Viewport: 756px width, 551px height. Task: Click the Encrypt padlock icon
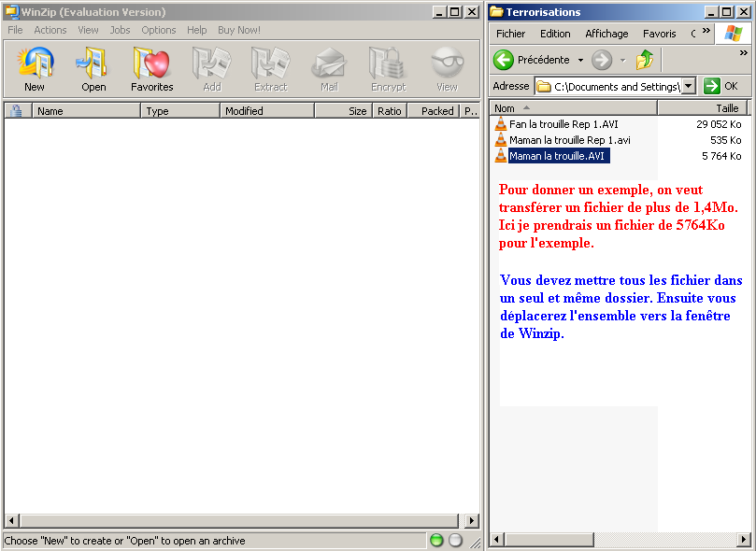pos(388,63)
